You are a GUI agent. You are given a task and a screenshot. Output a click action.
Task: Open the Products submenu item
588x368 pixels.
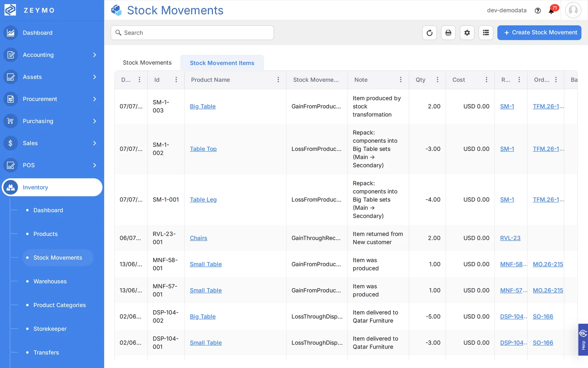click(46, 234)
